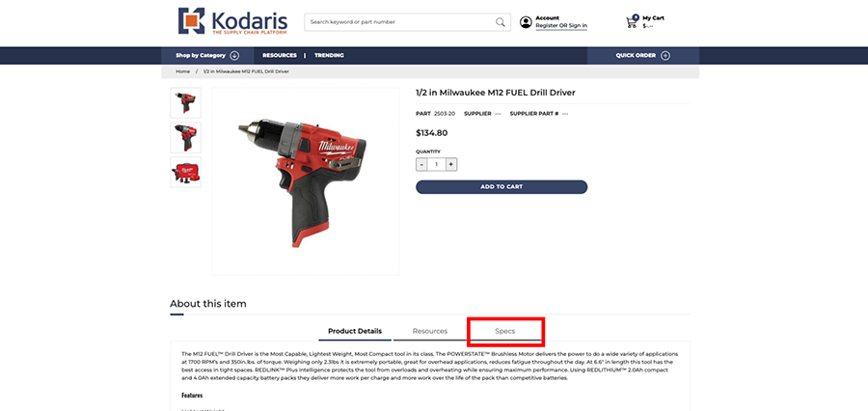The height and width of the screenshot is (411, 868).
Task: Increase quantity with plus button
Action: (451, 165)
